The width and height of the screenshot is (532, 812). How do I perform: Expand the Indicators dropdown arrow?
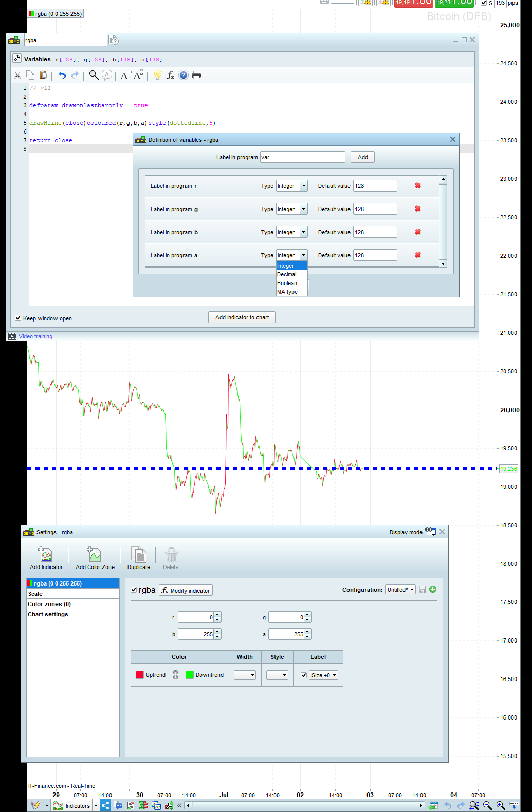pyautogui.click(x=96, y=806)
